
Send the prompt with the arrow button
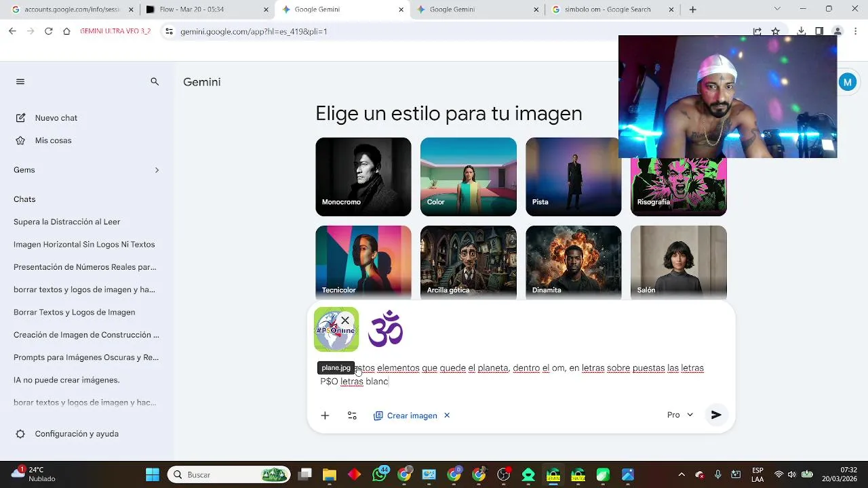(716, 415)
